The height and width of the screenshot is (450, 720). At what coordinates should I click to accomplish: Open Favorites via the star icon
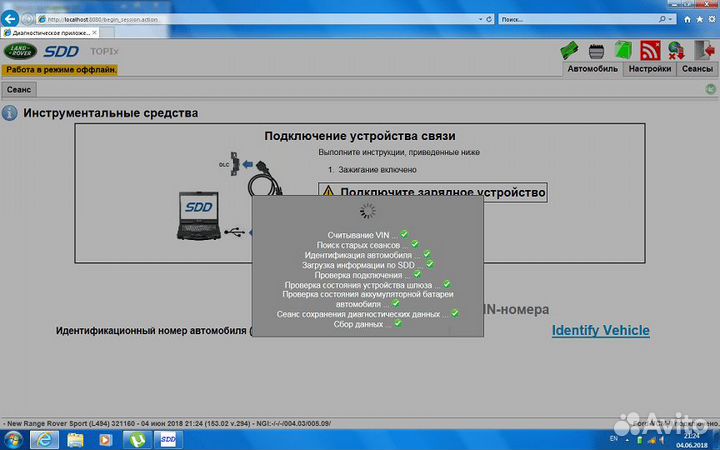pyautogui.click(x=699, y=19)
